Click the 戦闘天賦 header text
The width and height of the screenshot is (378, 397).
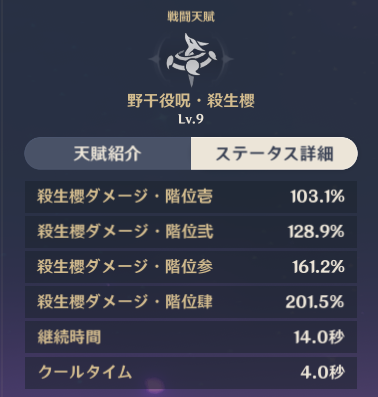pos(191,17)
